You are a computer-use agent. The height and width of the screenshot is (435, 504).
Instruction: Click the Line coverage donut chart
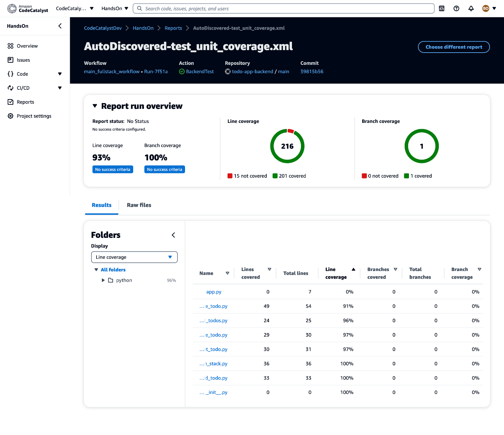tap(287, 146)
